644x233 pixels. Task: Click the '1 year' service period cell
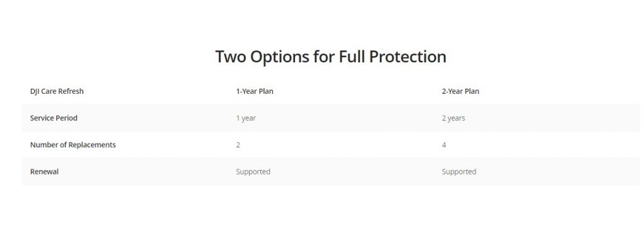(x=246, y=118)
